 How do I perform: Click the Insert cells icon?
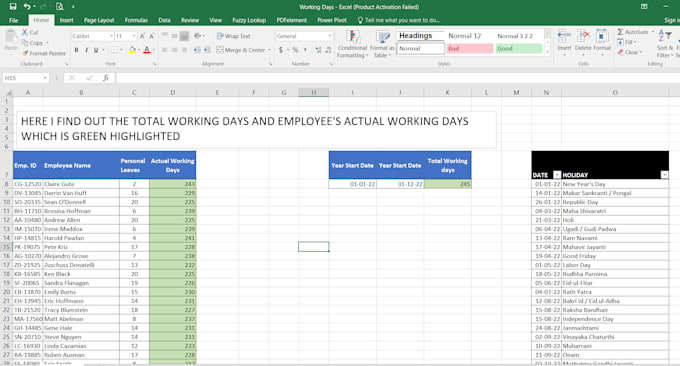click(x=564, y=36)
